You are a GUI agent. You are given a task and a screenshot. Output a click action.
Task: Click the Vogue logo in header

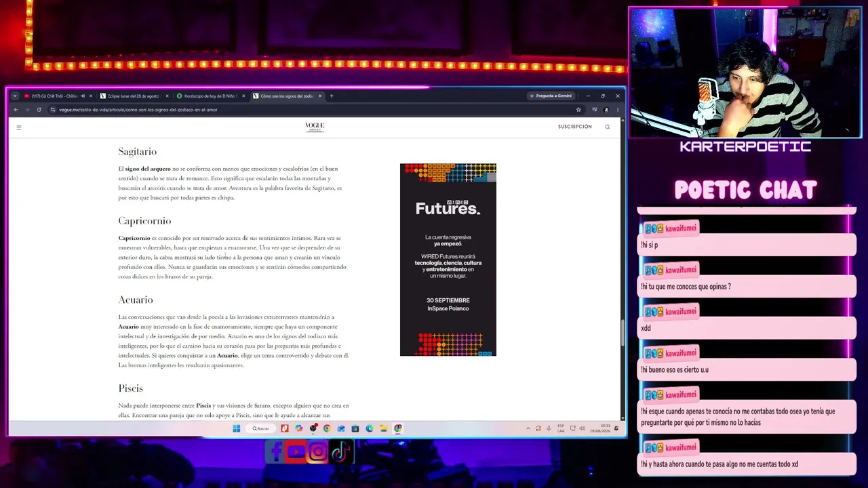tap(315, 127)
